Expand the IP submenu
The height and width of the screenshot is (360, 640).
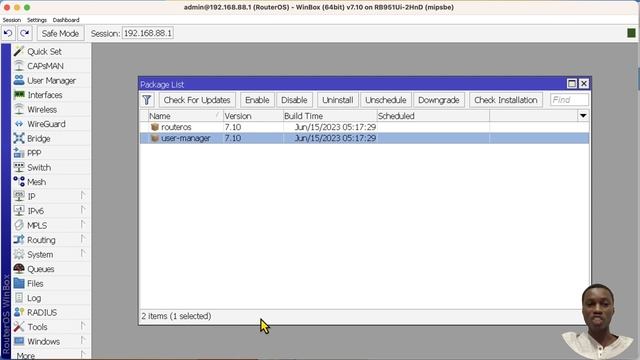83,196
